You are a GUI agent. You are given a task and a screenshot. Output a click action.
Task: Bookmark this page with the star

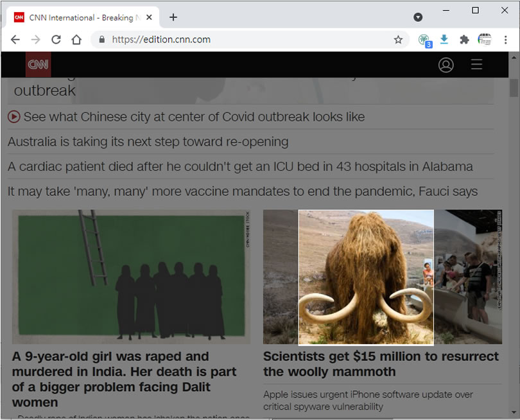(398, 40)
